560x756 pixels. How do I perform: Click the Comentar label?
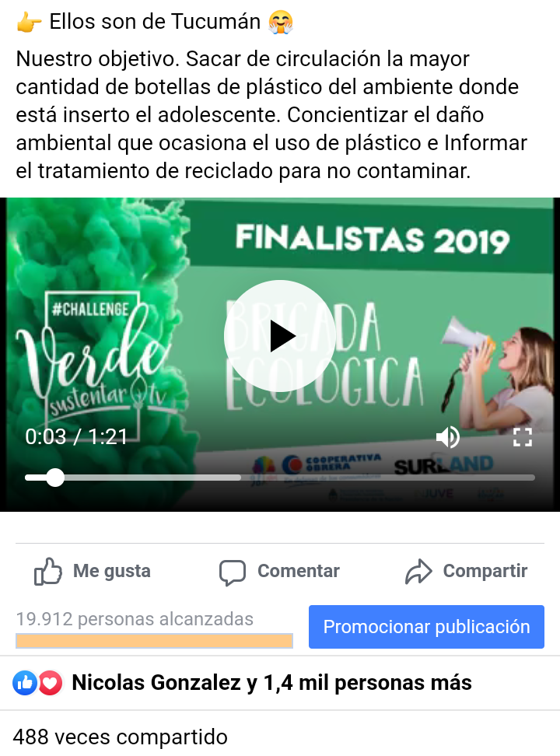[x=299, y=571]
